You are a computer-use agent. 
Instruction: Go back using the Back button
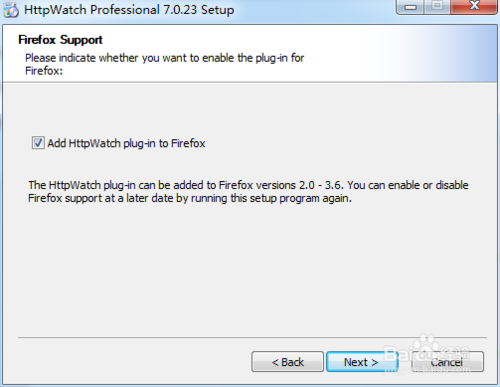tap(287, 362)
